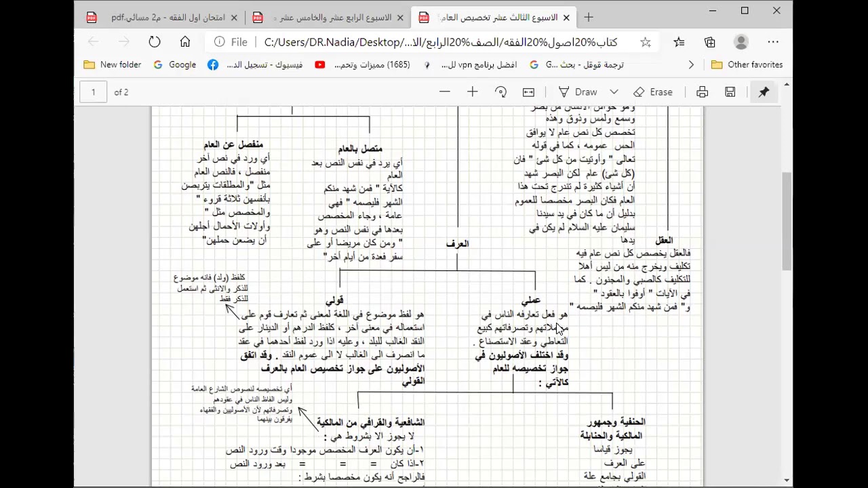Toggle fit to page width
Image resolution: width=868 pixels, height=488 pixels.
(x=529, y=92)
